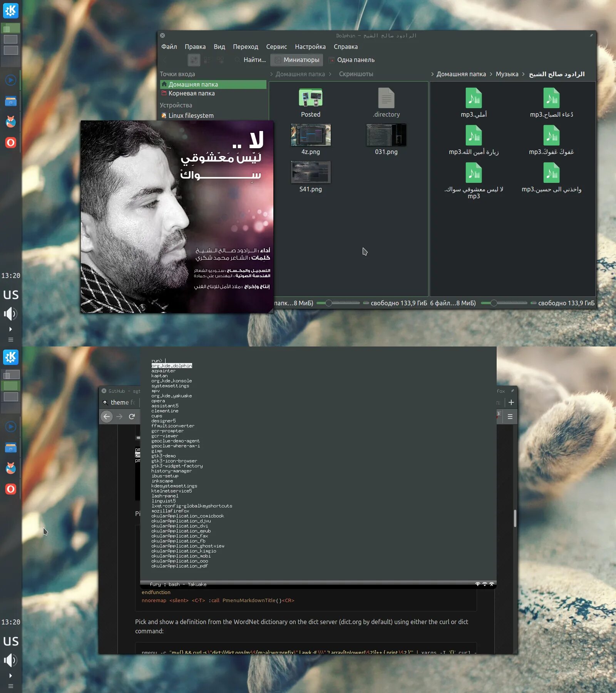Click the search icon beside Найти... in Dolphin
This screenshot has height=693, width=616.
[238, 60]
